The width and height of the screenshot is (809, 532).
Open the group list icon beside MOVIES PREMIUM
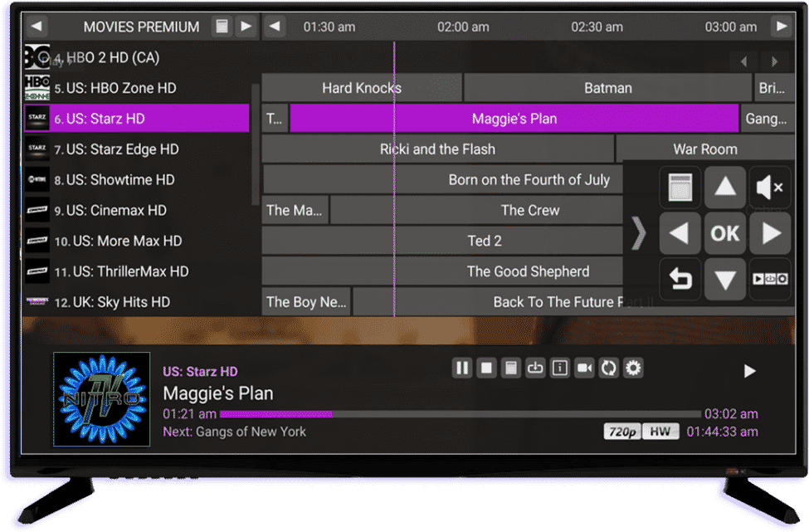tap(222, 27)
